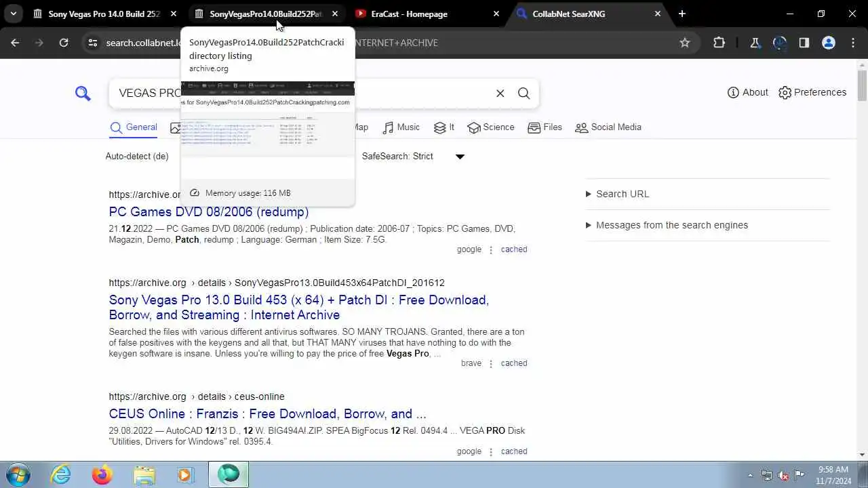
Task: Open cached link for PC Games DVD result
Action: pos(514,249)
